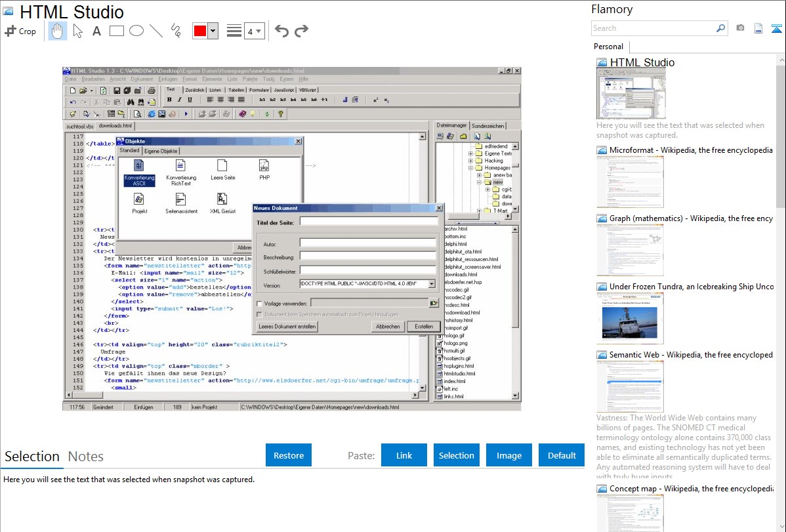Open the Version DOCTYPE dropdown
Image resolution: width=786 pixels, height=532 pixels.
(432, 284)
